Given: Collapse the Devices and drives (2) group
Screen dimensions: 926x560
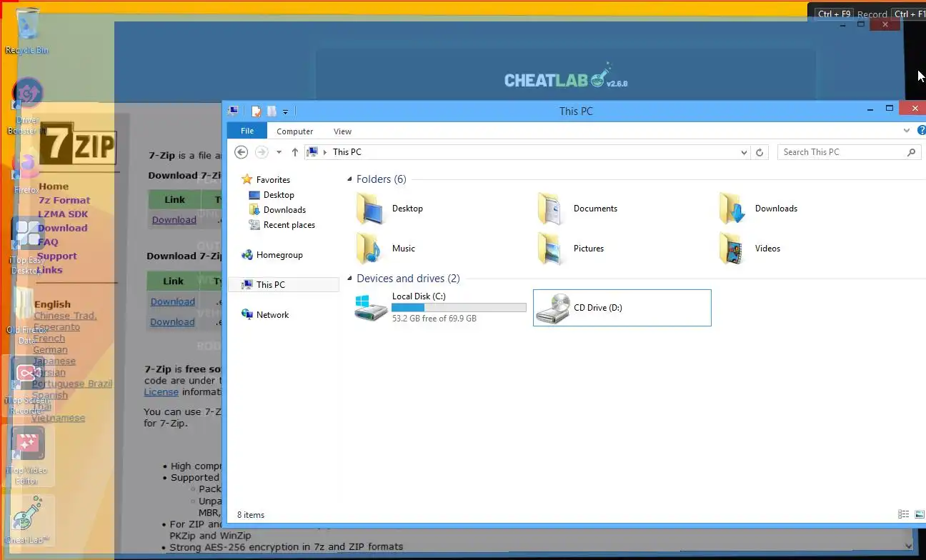Looking at the screenshot, I should [350, 279].
